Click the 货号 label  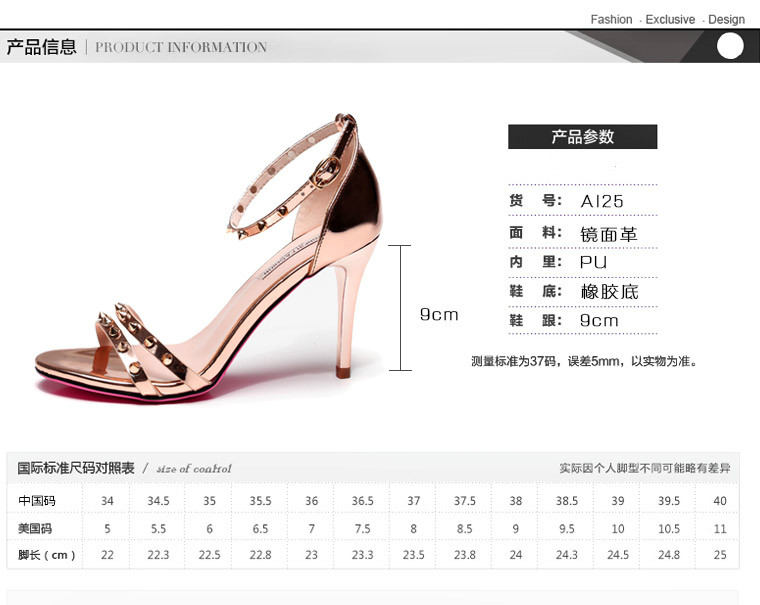pyautogui.click(x=536, y=200)
